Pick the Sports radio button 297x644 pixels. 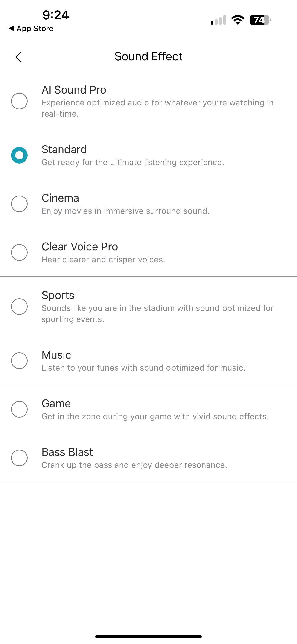click(x=19, y=307)
